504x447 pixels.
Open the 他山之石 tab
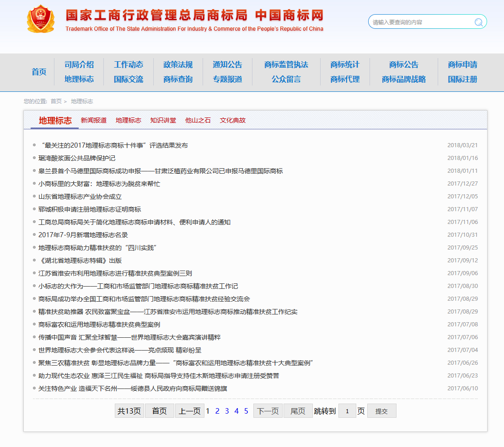point(198,120)
